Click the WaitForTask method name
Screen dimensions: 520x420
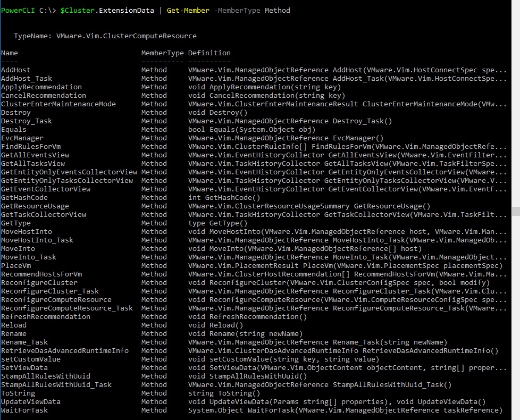pos(24,410)
